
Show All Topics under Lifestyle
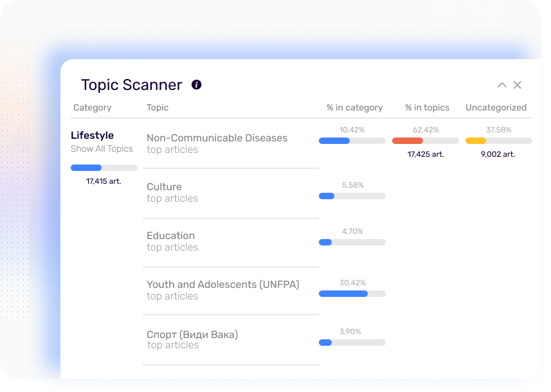(x=102, y=149)
